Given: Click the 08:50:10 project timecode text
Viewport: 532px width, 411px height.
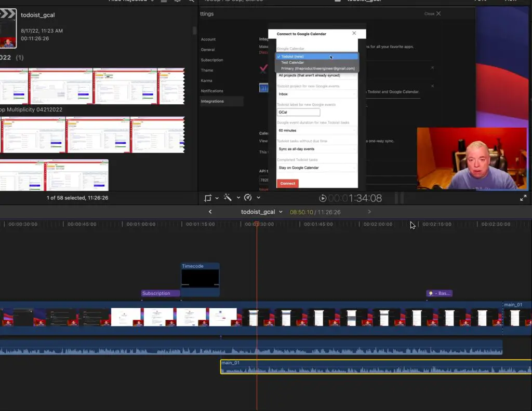Looking at the screenshot, I should [x=301, y=212].
